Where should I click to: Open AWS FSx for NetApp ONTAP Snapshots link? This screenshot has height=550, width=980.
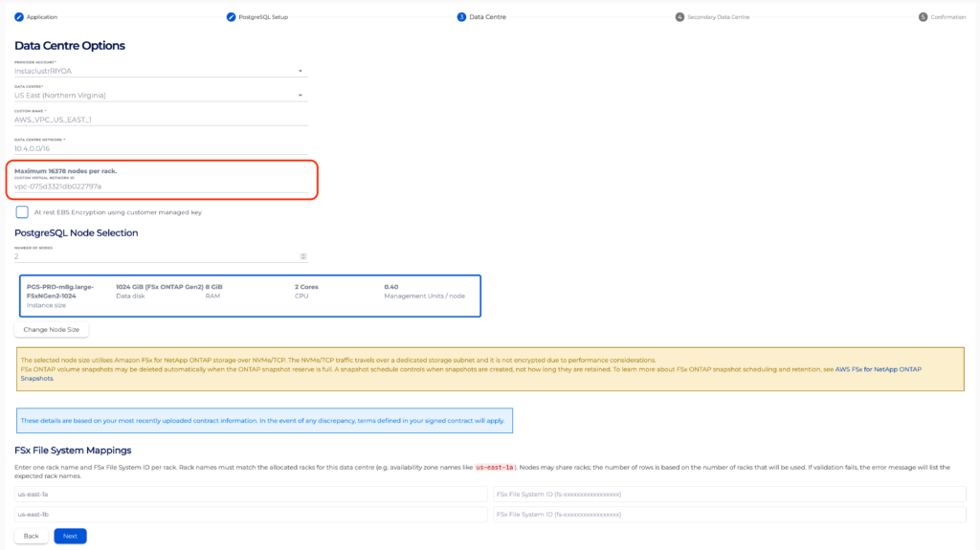point(879,369)
